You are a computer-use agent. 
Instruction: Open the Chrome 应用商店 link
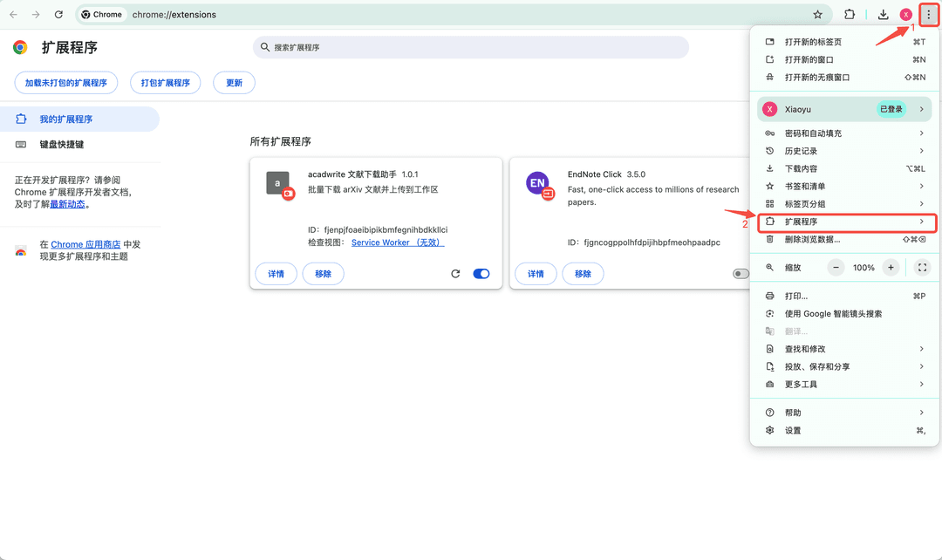(85, 244)
